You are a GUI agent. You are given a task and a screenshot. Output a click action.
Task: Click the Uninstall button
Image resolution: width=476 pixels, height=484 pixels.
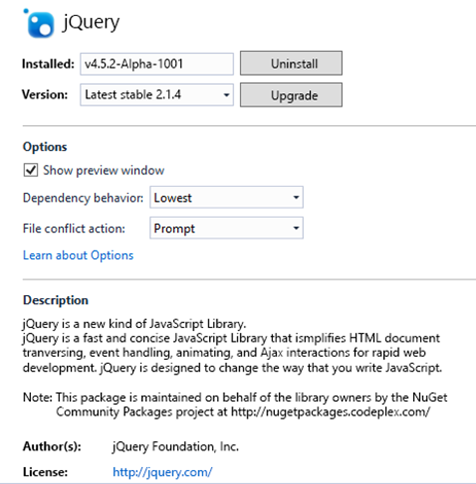(291, 63)
